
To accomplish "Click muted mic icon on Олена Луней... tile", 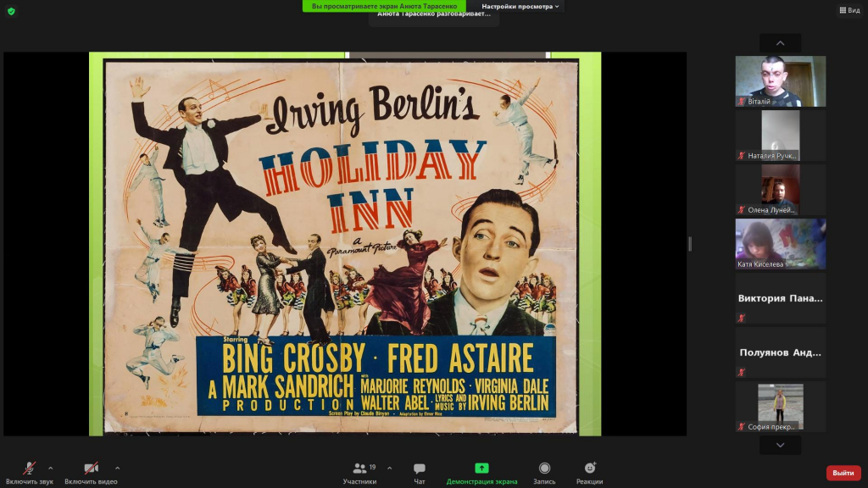I will pos(741,210).
